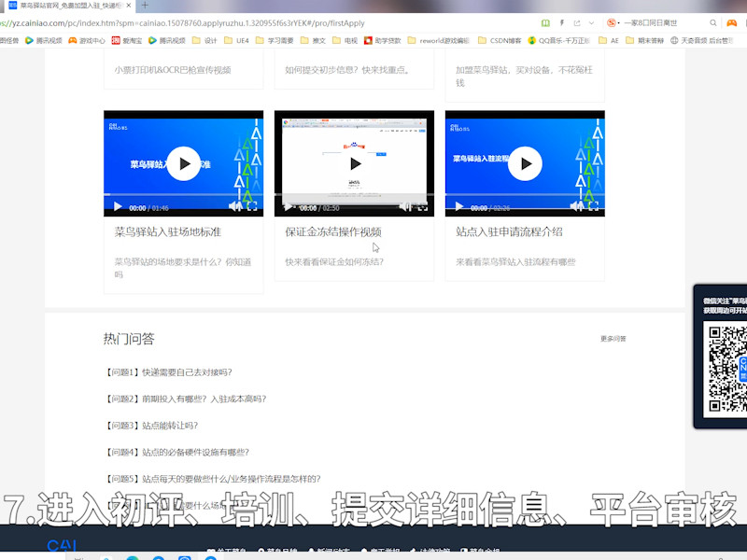Seek on 菜鸟驿站入驻场地标准 video progress bar
Viewport: 747px width, 560px height.
183,195
